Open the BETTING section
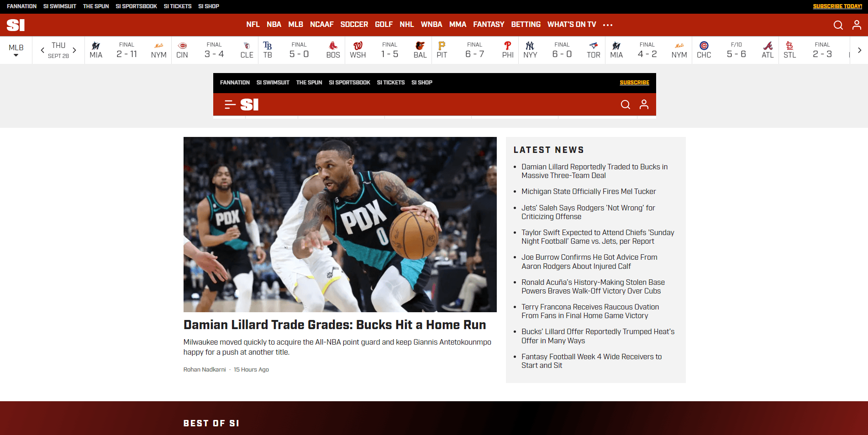Screen dimensions: 868x435 coord(526,25)
